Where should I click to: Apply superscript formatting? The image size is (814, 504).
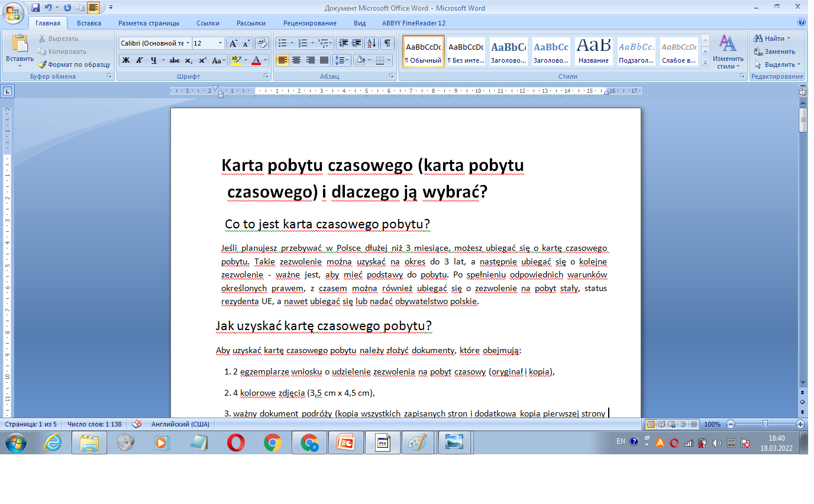[x=203, y=60]
